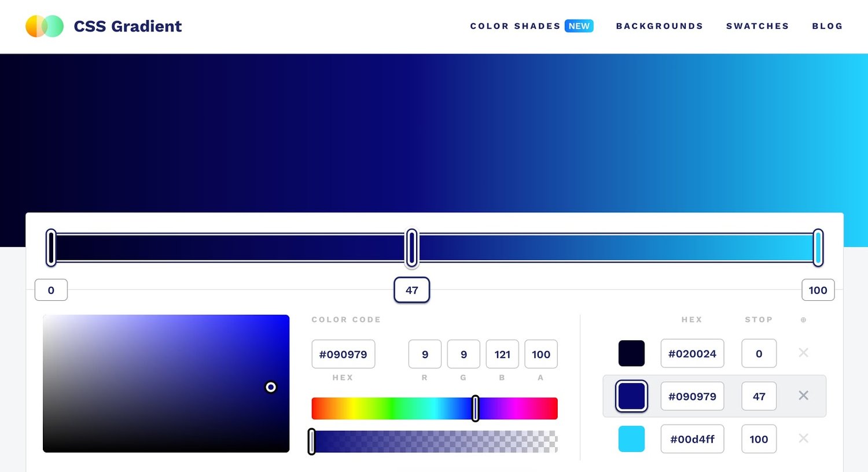Remove the #020024 color stop
Image resolution: width=868 pixels, height=472 pixels.
coord(803,353)
